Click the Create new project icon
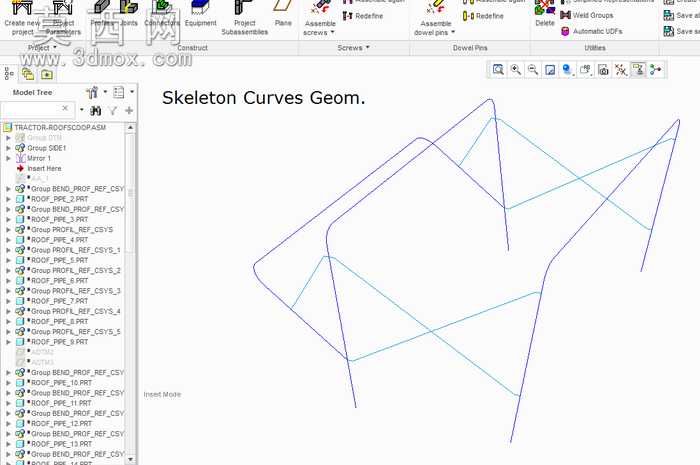The image size is (700, 465). pyautogui.click(x=22, y=8)
